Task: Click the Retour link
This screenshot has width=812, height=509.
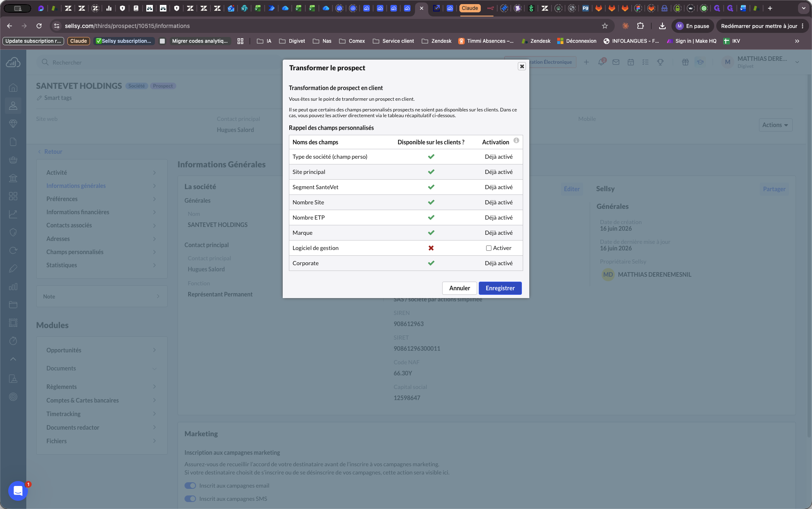Action: click(50, 152)
